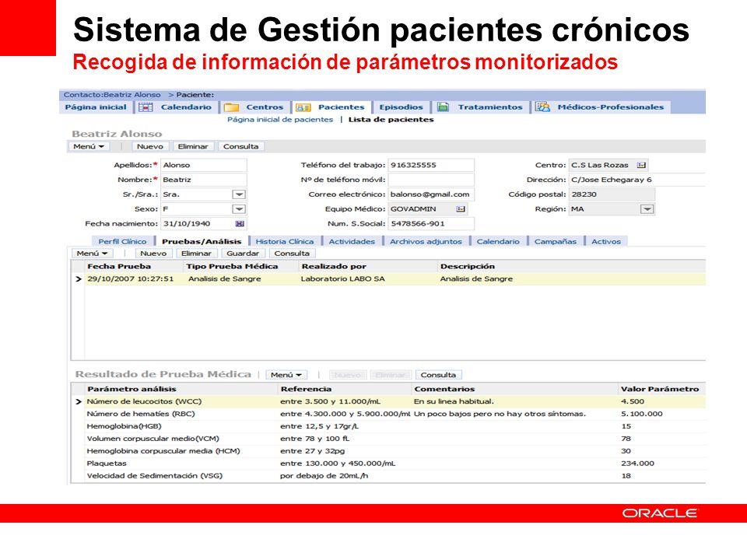Switch to Archivos adjuntos tab
The height and width of the screenshot is (560, 747).
coord(426,241)
